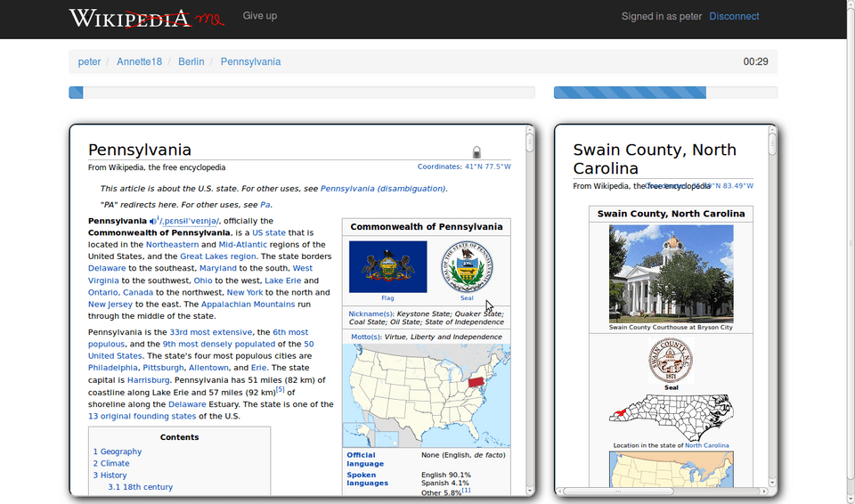
Task: Click the Motto(s) infobox link
Action: click(x=366, y=337)
